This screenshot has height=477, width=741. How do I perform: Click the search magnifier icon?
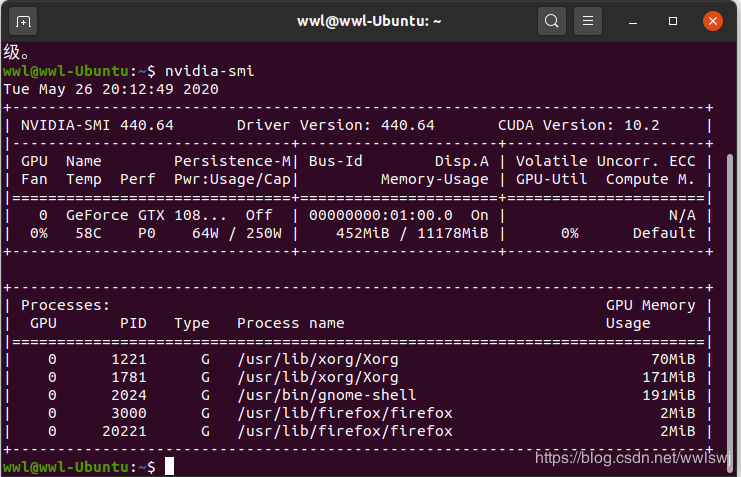551,20
